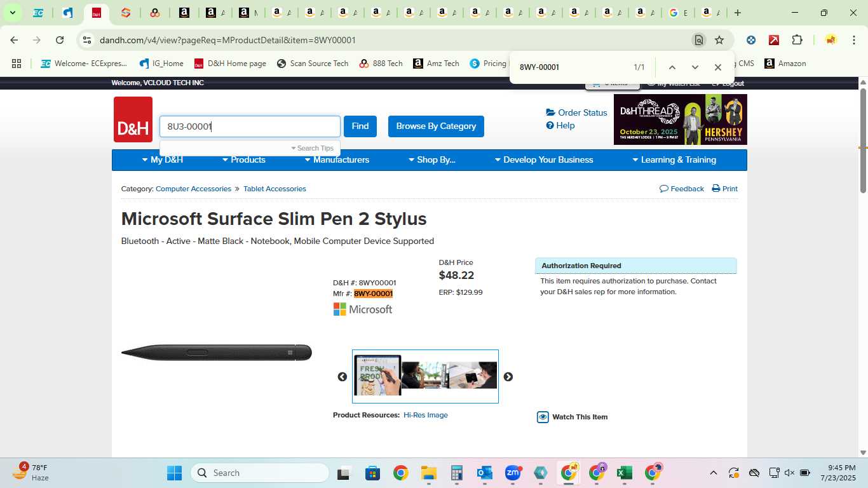Open Outlook from taskbar
The height and width of the screenshot is (488, 868).
pyautogui.click(x=485, y=473)
